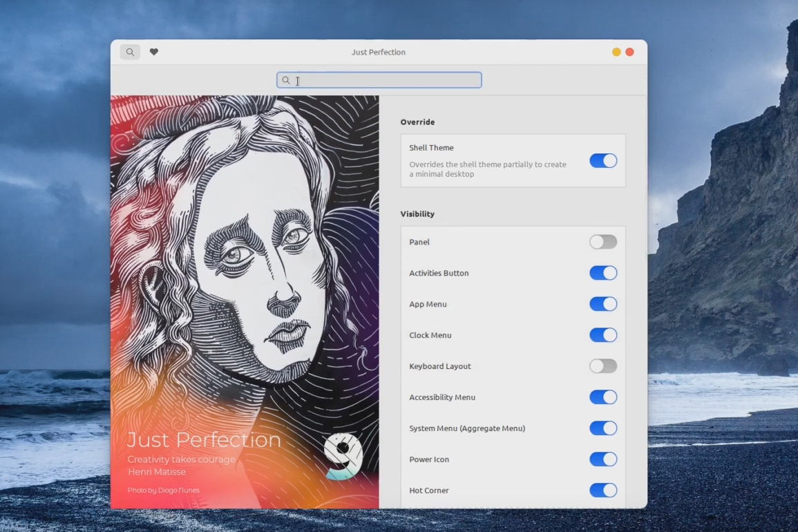Enable the Keyboard Layout switch
This screenshot has width=798, height=532.
[602, 366]
